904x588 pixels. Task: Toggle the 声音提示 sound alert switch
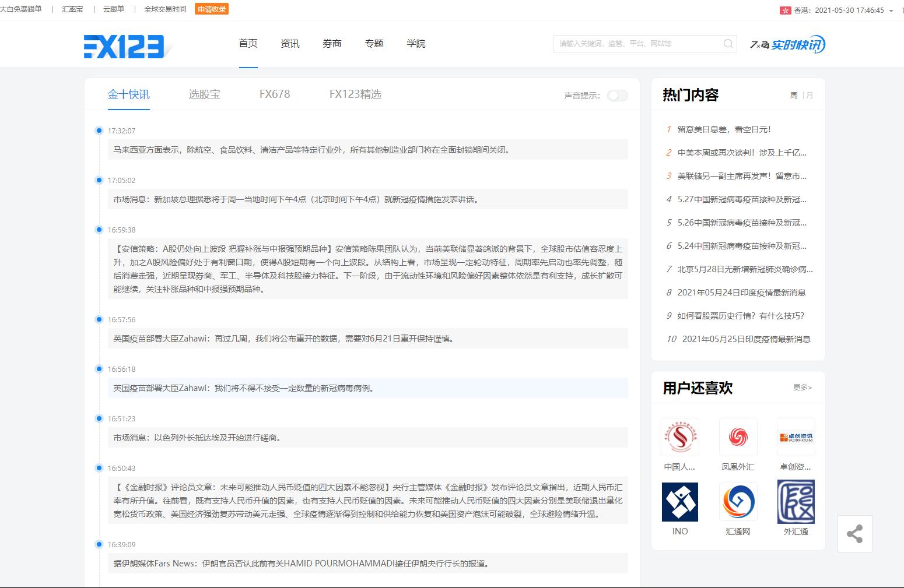coord(617,96)
